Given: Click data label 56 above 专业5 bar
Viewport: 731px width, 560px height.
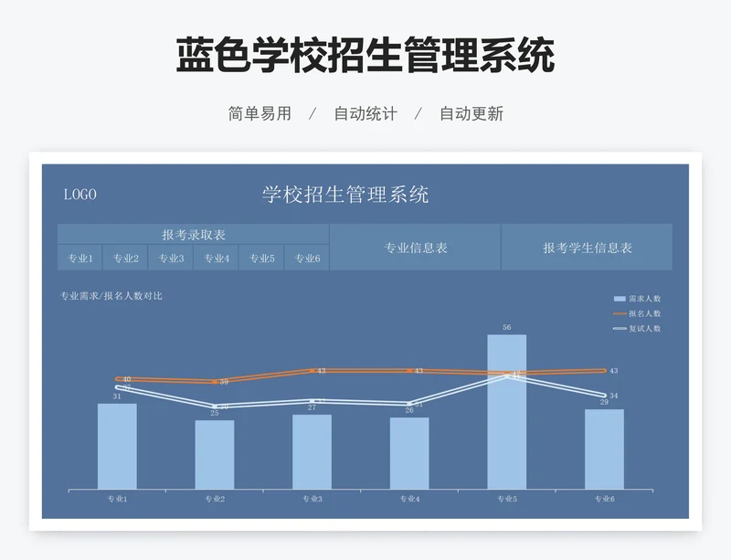Looking at the screenshot, I should point(507,327).
